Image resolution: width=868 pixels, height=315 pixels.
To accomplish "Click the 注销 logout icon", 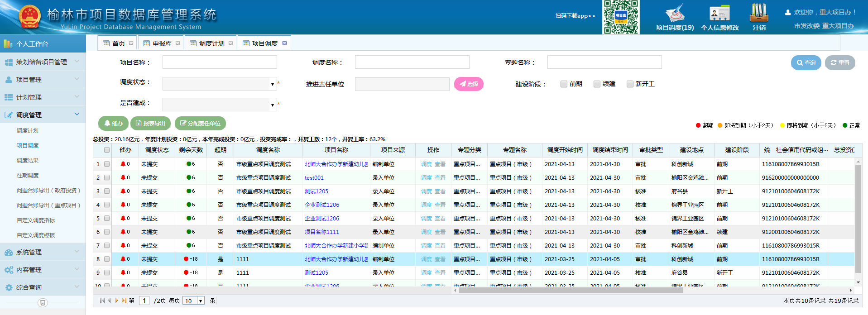I will tap(759, 14).
